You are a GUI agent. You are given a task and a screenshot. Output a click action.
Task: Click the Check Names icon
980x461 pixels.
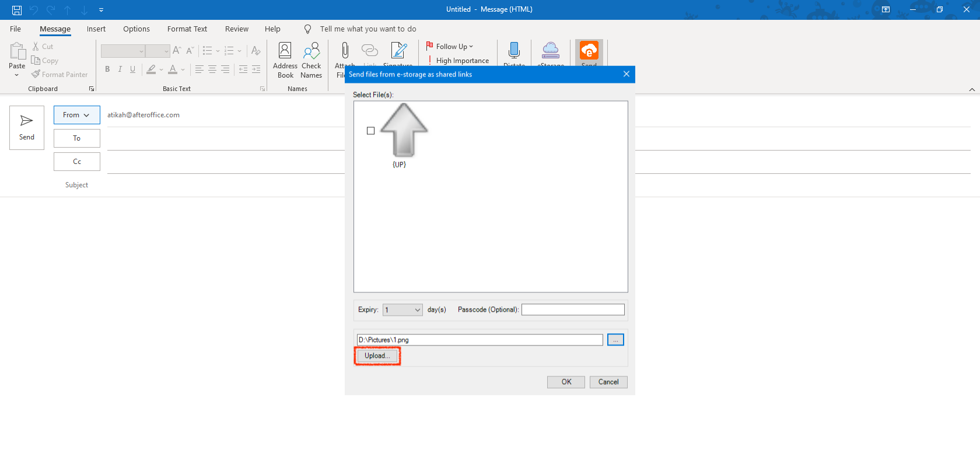tap(311, 51)
